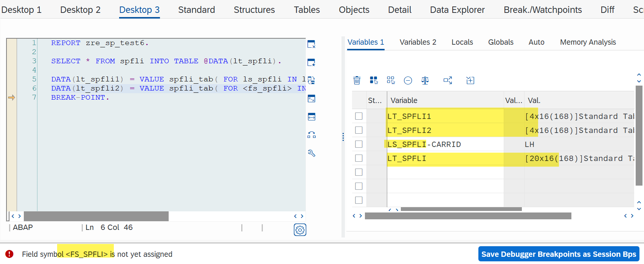Click the Deselect All icon in variables toolbar
The height and width of the screenshot is (264, 644).
point(391,80)
